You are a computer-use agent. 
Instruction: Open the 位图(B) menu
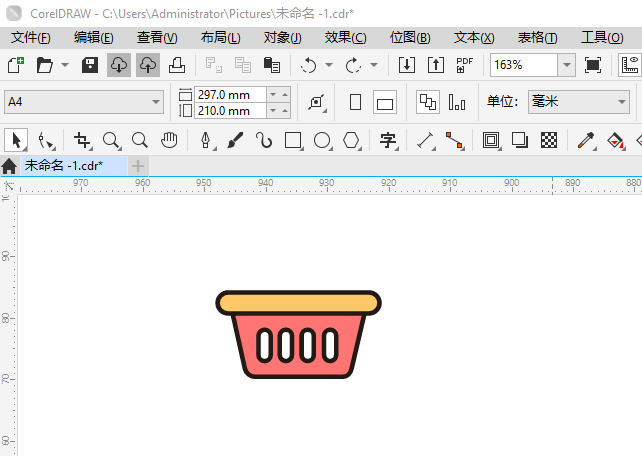click(410, 38)
